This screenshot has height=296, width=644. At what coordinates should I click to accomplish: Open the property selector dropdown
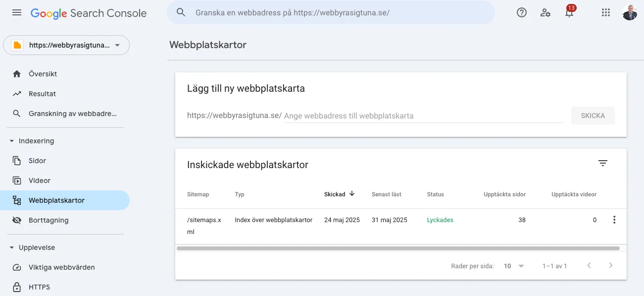click(x=66, y=45)
